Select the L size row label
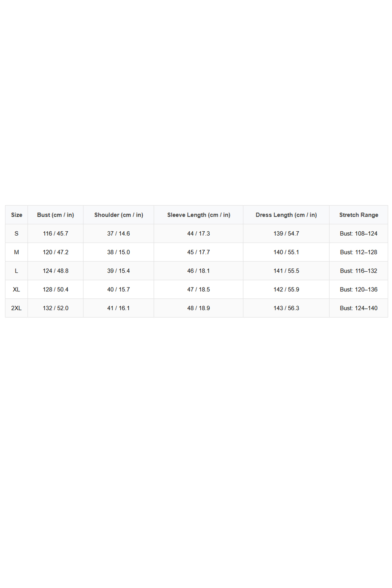The image size is (392, 588). (x=17, y=271)
